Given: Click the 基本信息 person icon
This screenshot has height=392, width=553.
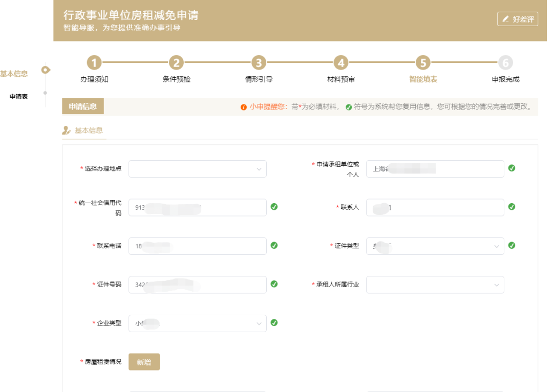Looking at the screenshot, I should click(67, 130).
